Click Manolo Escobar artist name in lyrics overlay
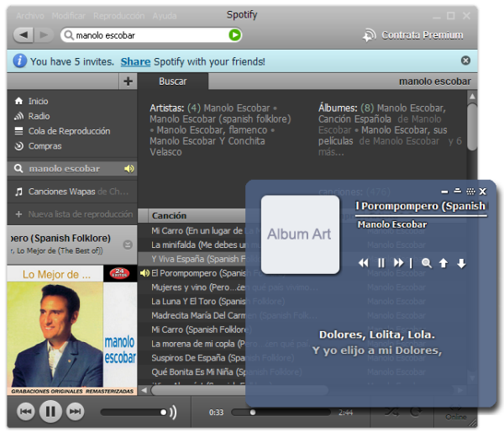This screenshot has width=504, height=432. [392, 224]
